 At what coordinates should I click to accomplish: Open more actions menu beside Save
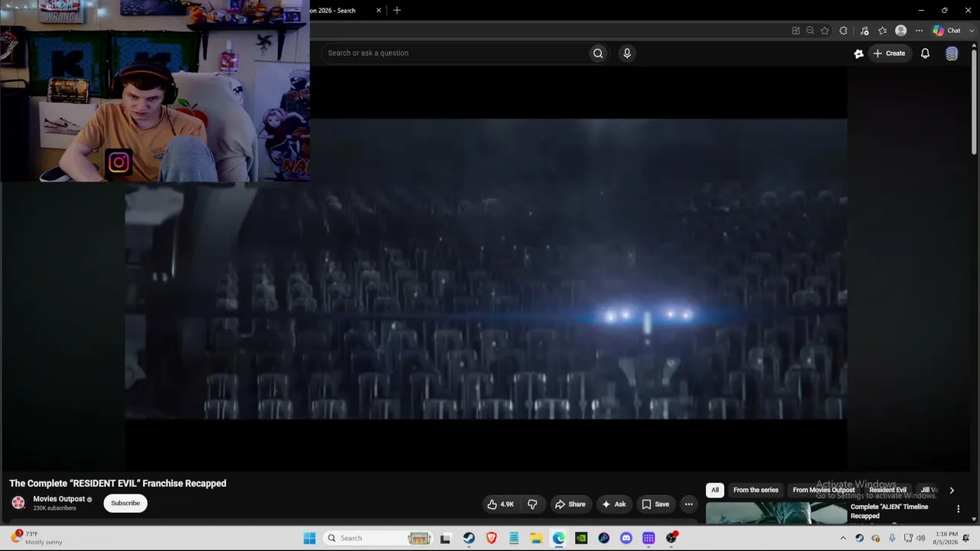(x=688, y=504)
